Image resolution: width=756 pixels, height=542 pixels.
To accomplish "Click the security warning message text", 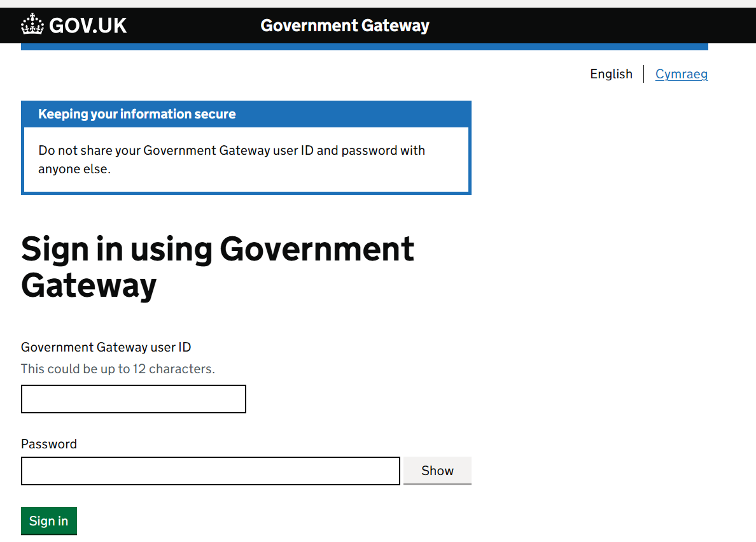I will 232,159.
